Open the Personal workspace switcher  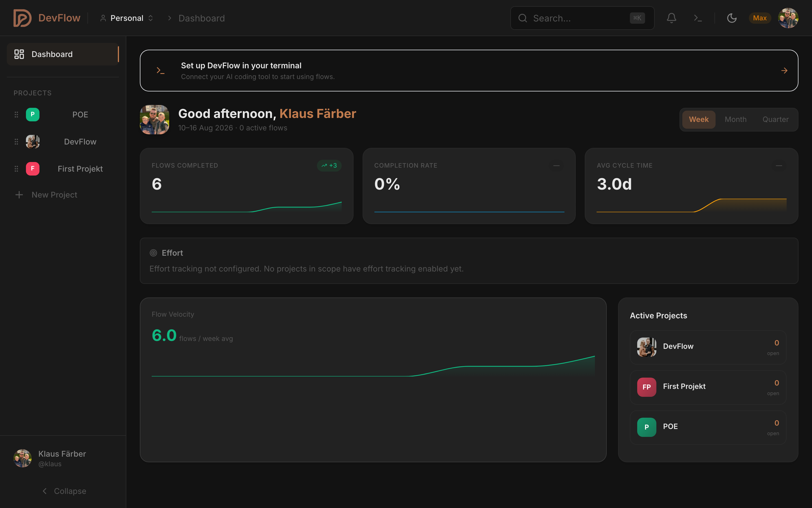point(127,18)
